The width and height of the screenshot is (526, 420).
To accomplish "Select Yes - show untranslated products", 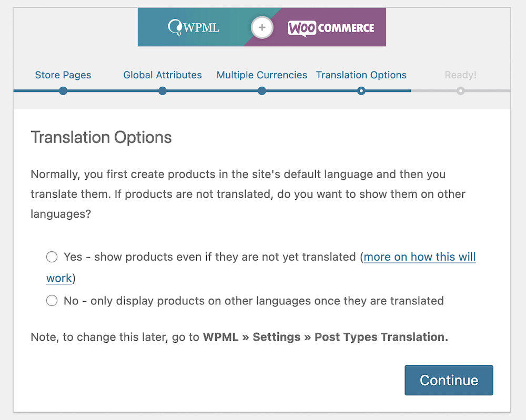I will [52, 257].
